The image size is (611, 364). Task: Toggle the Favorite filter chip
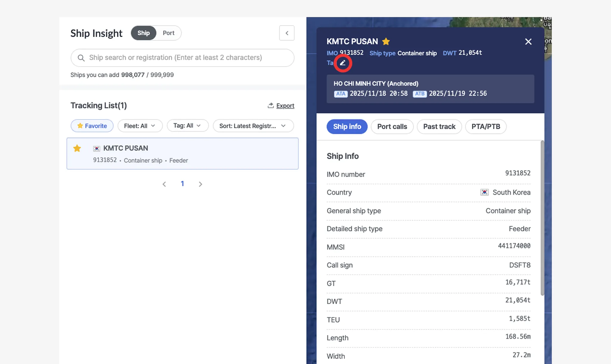click(x=92, y=126)
